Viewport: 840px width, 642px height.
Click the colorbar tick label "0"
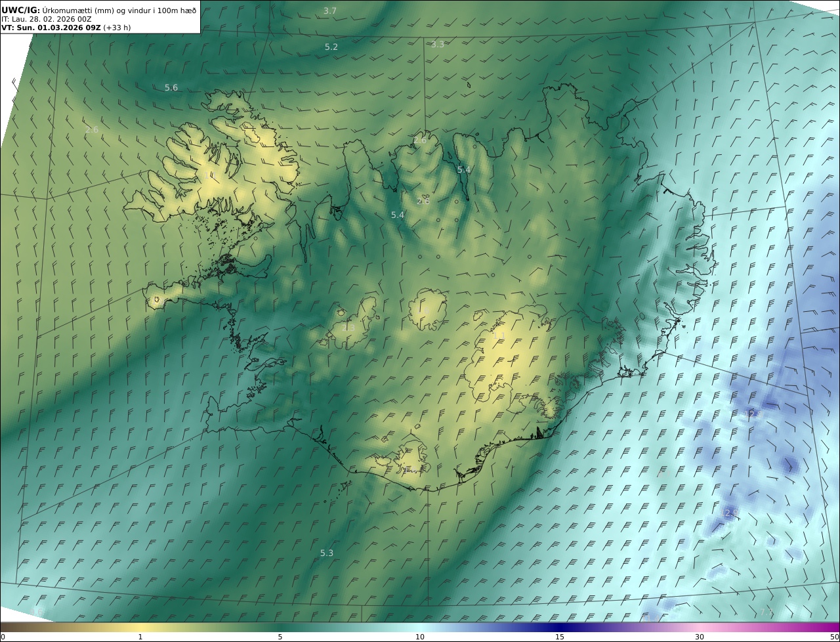(3, 637)
